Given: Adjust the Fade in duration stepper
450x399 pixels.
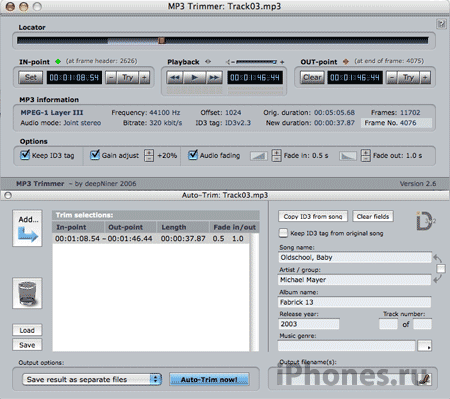Looking at the screenshot, I should click(276, 155).
